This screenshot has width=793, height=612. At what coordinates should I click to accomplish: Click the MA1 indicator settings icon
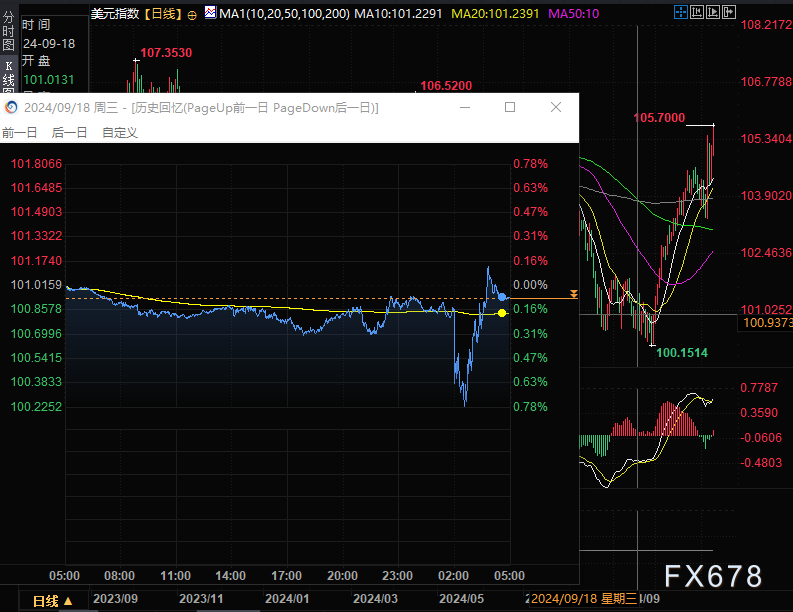pos(210,13)
